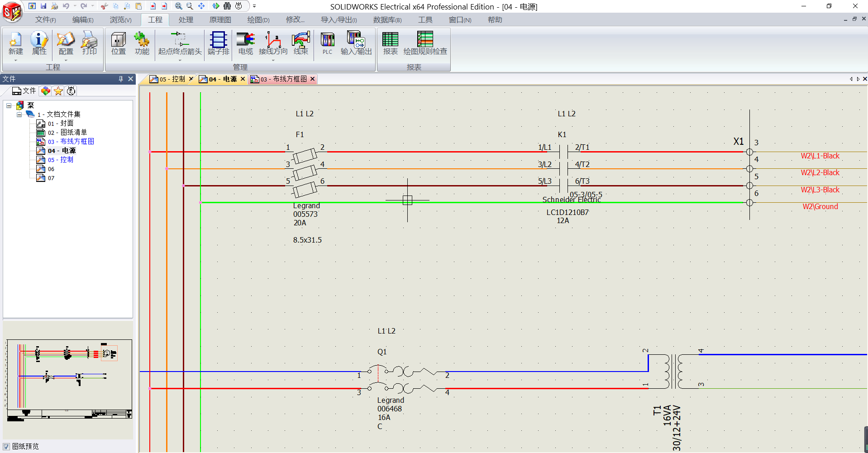
Task: Select the 文件 tab in side panel
Action: (24, 91)
